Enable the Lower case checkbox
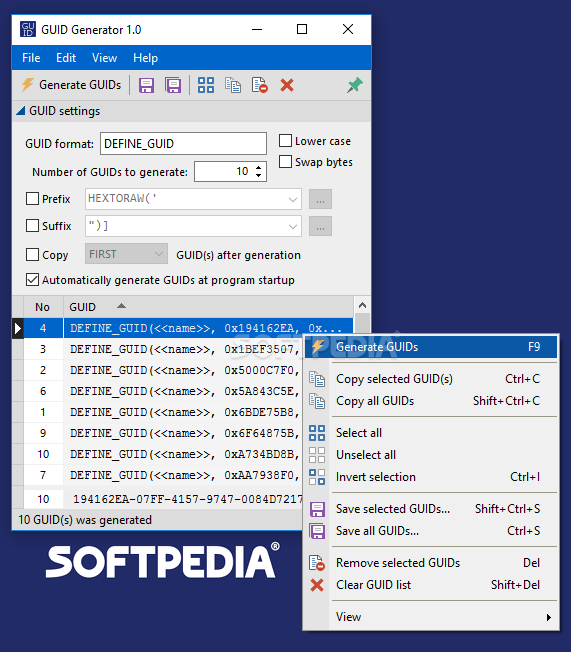Image resolution: width=571 pixels, height=652 pixels. 285,141
